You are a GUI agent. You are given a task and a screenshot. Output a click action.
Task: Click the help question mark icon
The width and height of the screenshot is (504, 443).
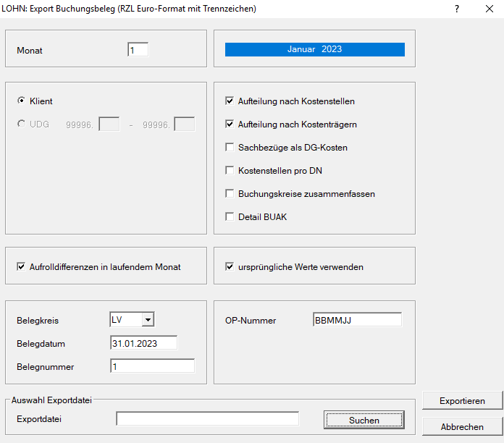(x=457, y=9)
